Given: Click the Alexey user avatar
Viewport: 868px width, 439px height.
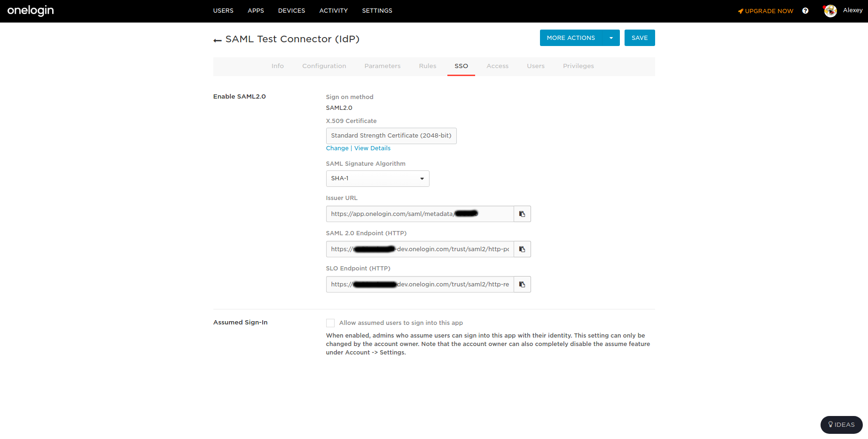Looking at the screenshot, I should [830, 11].
